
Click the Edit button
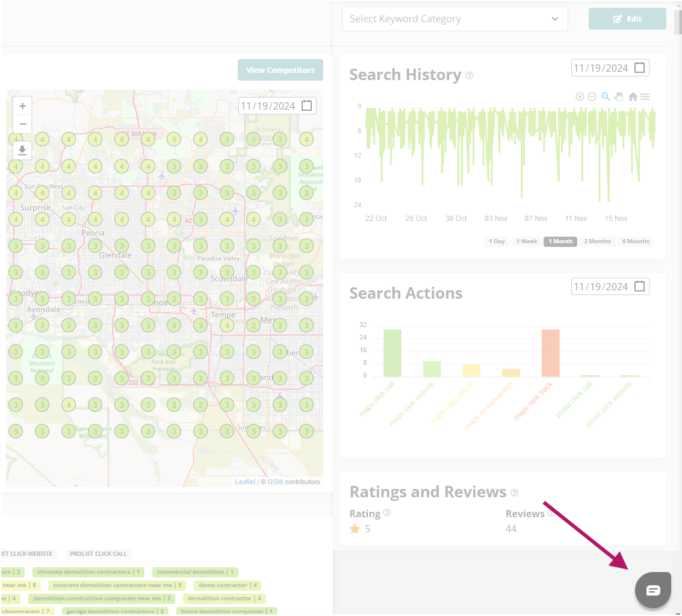pyautogui.click(x=627, y=19)
